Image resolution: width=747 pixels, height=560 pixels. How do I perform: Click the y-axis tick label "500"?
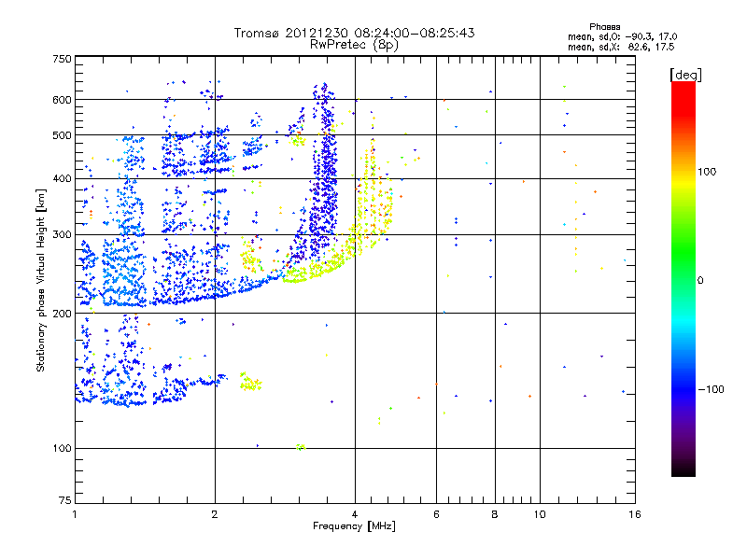(62, 135)
